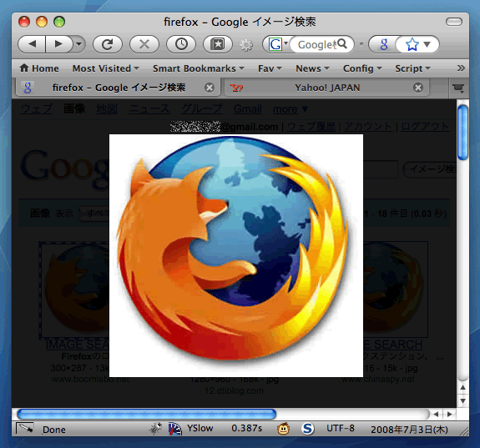The height and width of the screenshot is (448, 480).
Task: Click the magnifying glass search icon
Action: 342,44
